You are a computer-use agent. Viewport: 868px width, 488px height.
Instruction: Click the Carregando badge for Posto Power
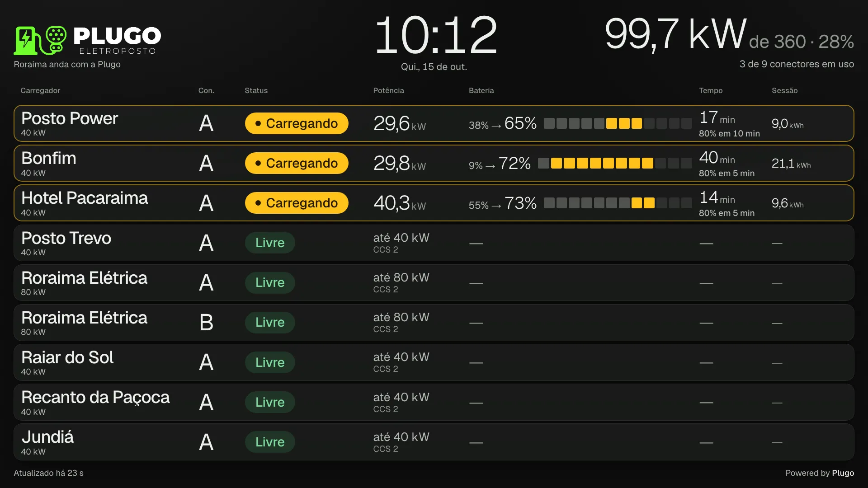(297, 123)
